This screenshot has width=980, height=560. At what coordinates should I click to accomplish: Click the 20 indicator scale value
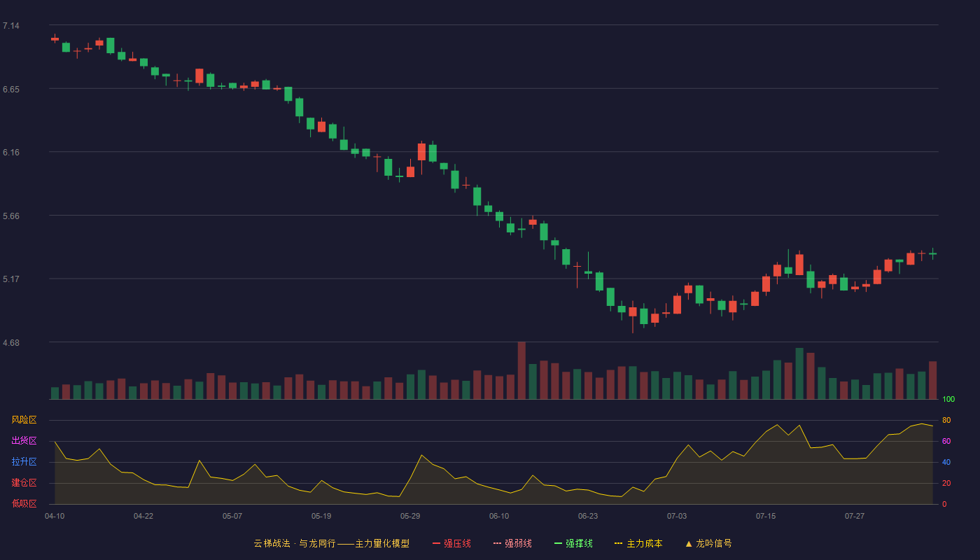tap(946, 484)
